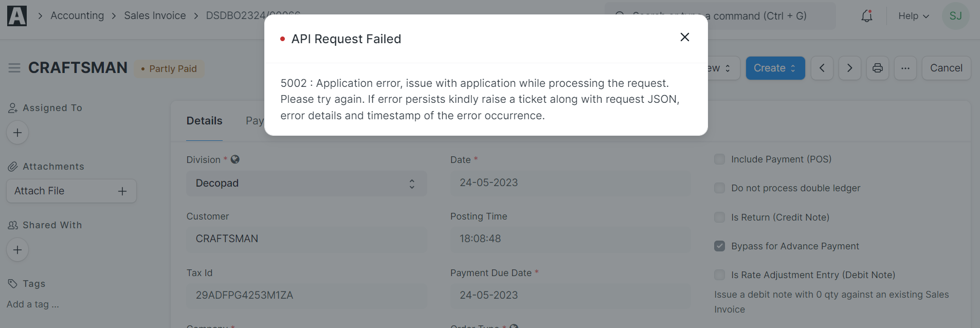This screenshot has width=980, height=328.
Task: Open the Create dropdown button
Action: point(775,68)
